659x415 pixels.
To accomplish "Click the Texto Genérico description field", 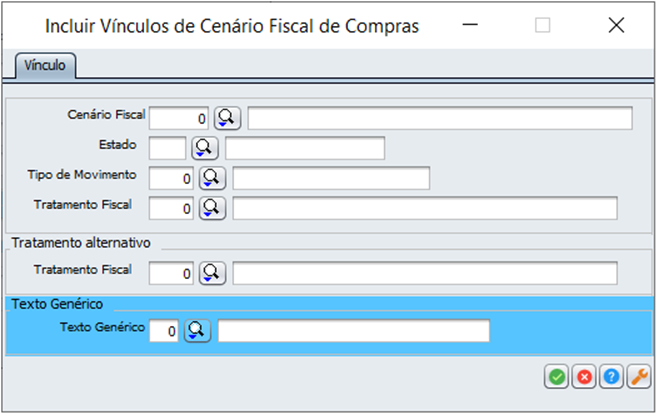I will point(353,330).
